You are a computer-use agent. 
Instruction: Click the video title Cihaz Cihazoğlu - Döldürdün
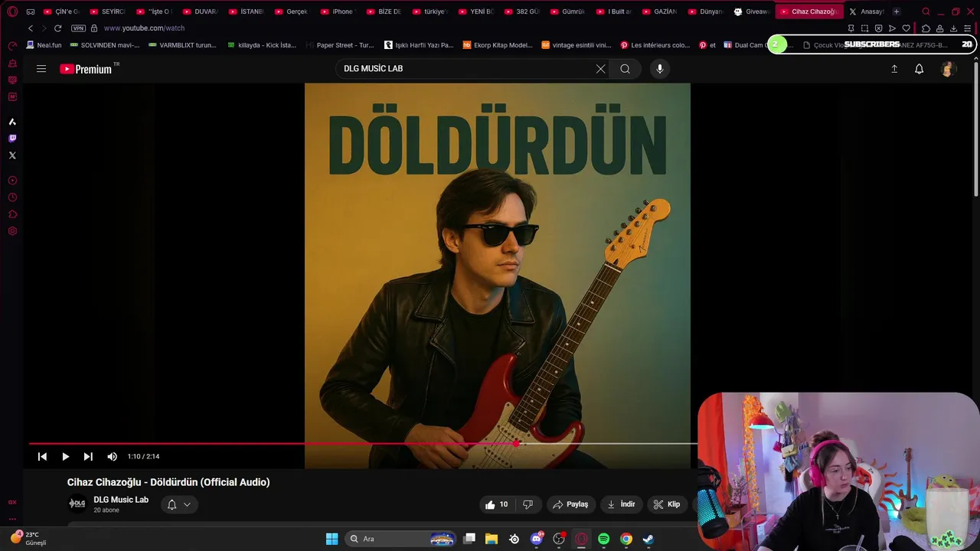tap(168, 482)
